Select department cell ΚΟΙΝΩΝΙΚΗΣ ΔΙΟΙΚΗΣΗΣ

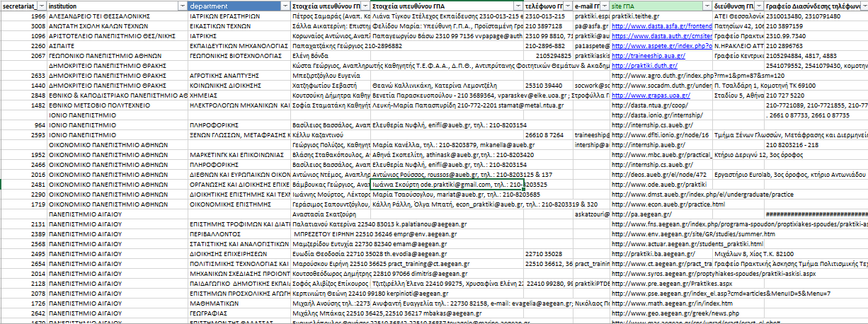(239, 84)
